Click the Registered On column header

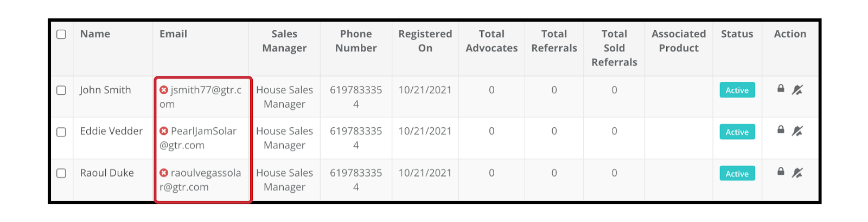[x=425, y=41]
